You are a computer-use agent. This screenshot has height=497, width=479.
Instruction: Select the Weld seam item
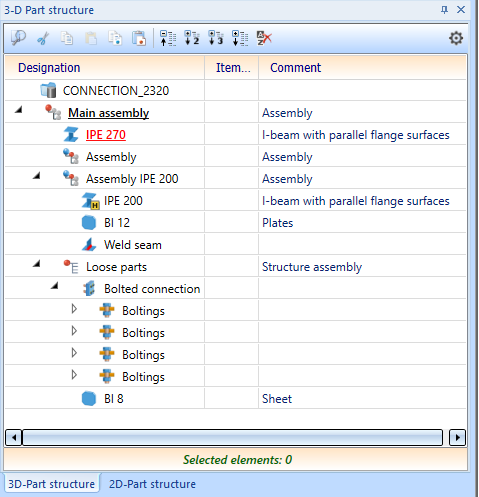click(133, 245)
